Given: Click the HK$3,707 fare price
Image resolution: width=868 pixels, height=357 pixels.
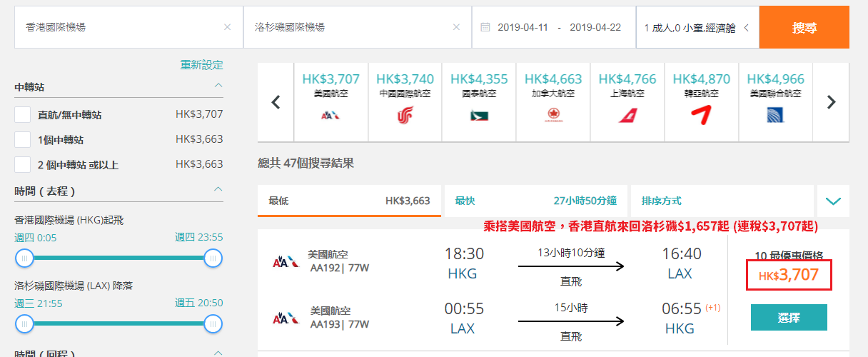Looking at the screenshot, I should coord(789,275).
